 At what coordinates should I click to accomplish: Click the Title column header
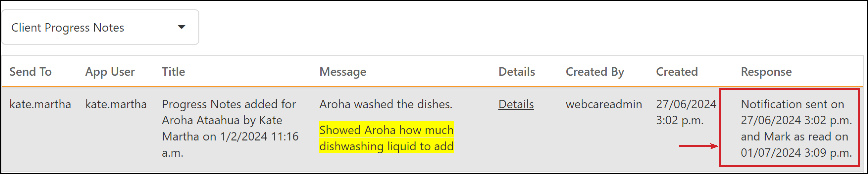(x=173, y=71)
